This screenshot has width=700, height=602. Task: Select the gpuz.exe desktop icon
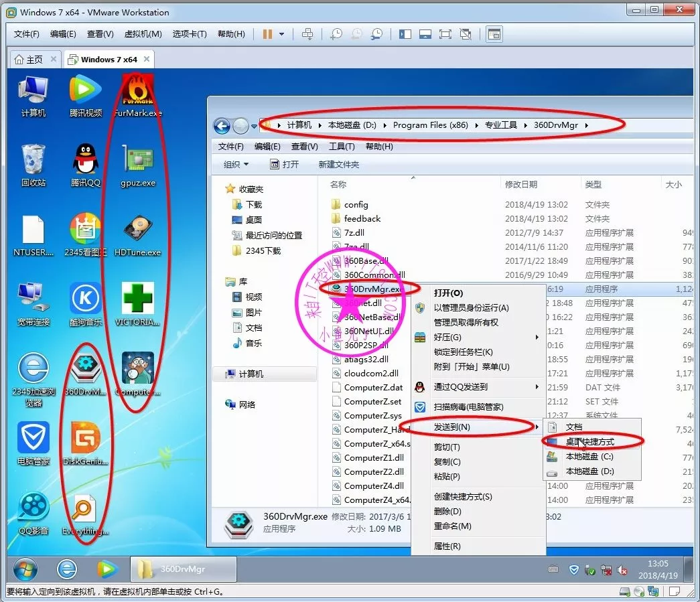(x=138, y=161)
